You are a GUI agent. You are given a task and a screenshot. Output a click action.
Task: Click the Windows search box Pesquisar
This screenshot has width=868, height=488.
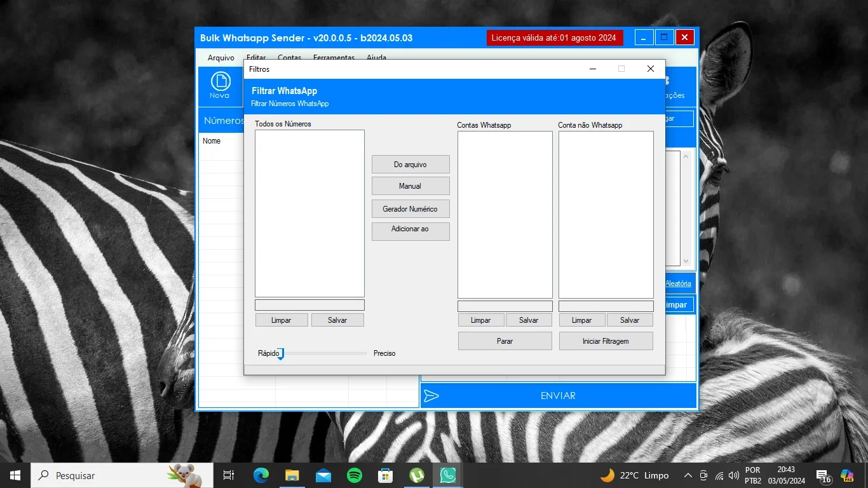[x=123, y=475]
